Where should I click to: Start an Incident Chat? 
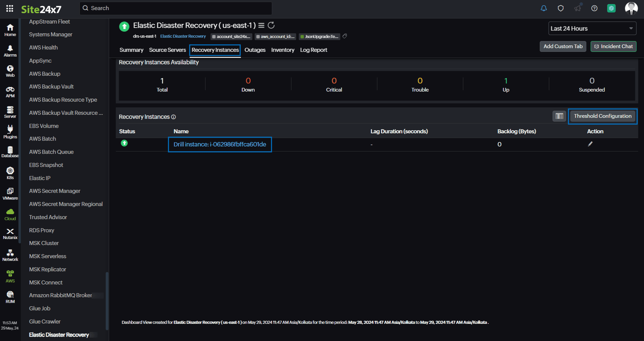click(613, 46)
